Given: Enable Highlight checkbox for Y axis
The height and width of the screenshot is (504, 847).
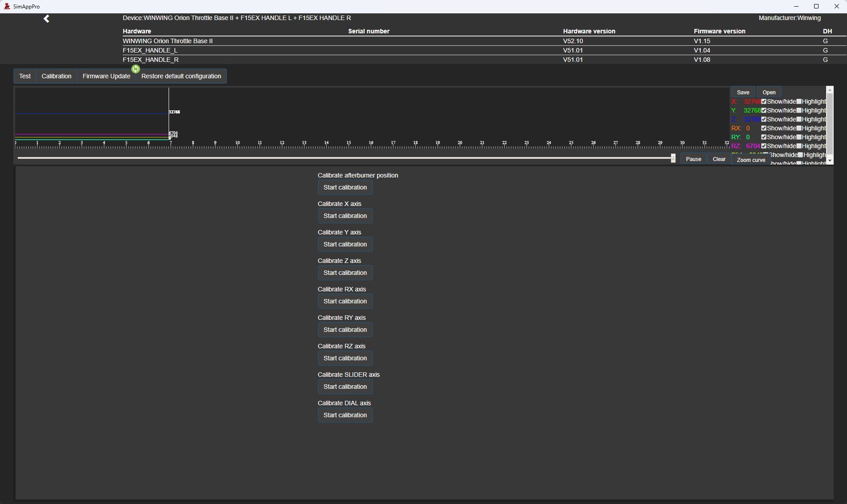Looking at the screenshot, I should click(799, 110).
